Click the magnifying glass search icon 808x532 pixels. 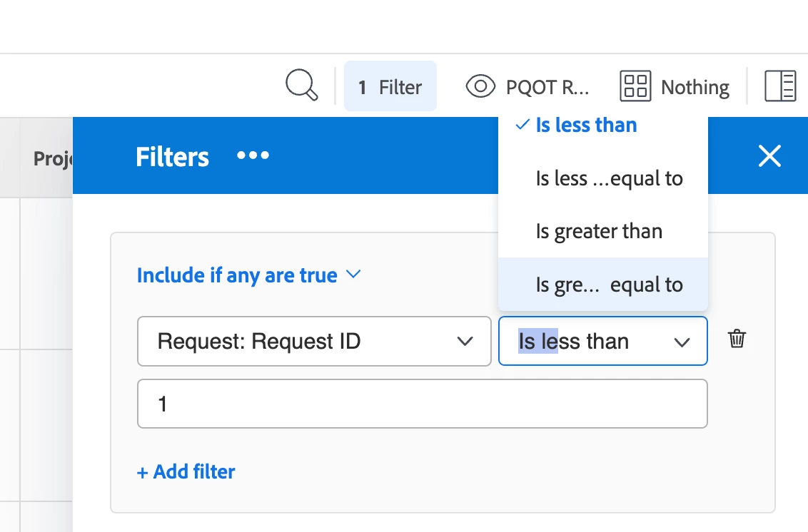pyautogui.click(x=301, y=86)
